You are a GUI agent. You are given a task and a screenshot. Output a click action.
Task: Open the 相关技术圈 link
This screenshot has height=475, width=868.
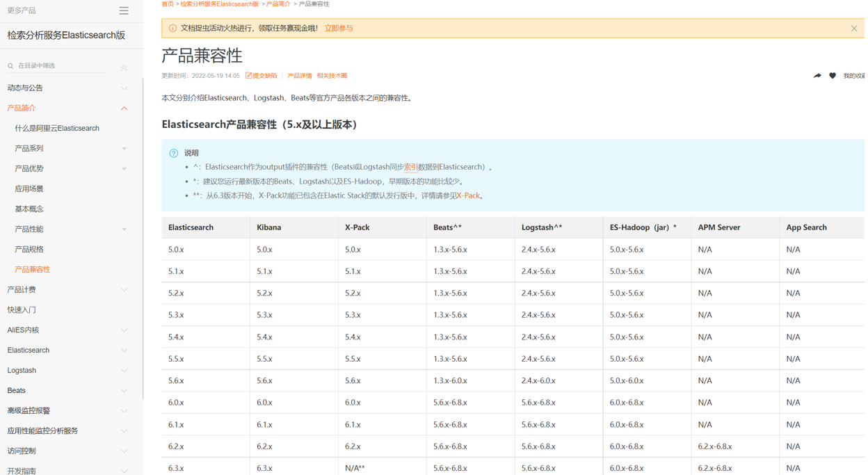332,76
